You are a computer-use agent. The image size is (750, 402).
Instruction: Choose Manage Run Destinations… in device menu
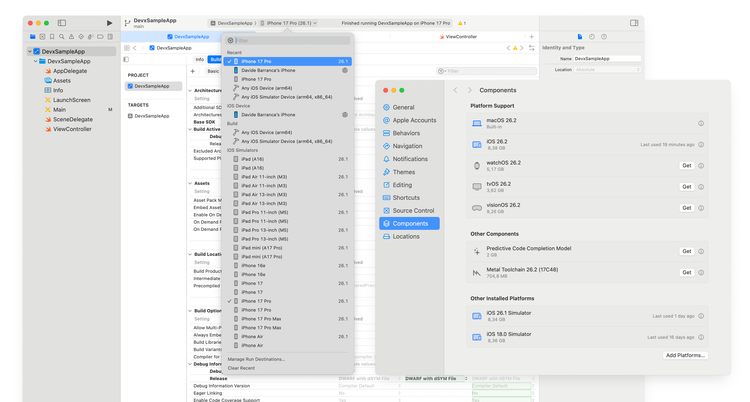point(256,359)
